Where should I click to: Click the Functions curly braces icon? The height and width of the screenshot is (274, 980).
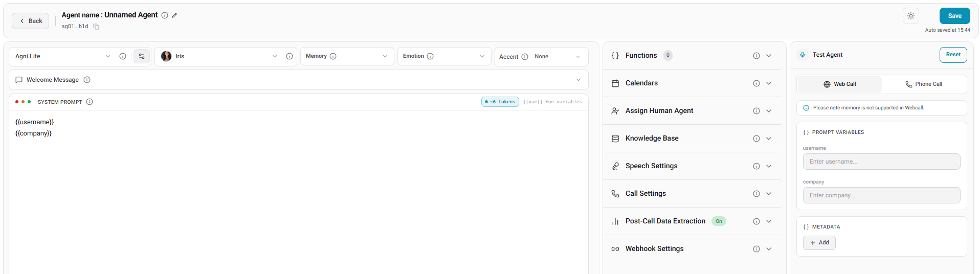(x=615, y=56)
